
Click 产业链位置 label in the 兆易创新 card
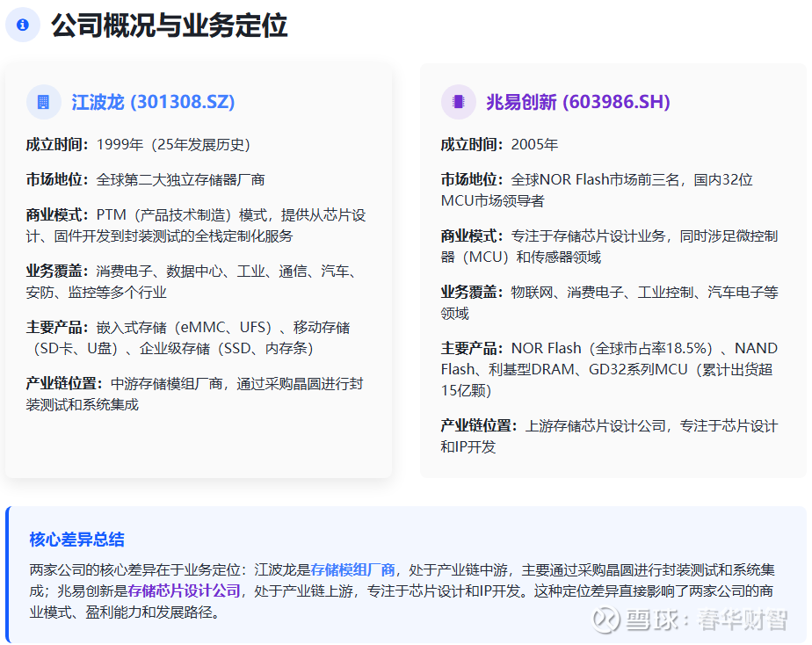coord(479,426)
